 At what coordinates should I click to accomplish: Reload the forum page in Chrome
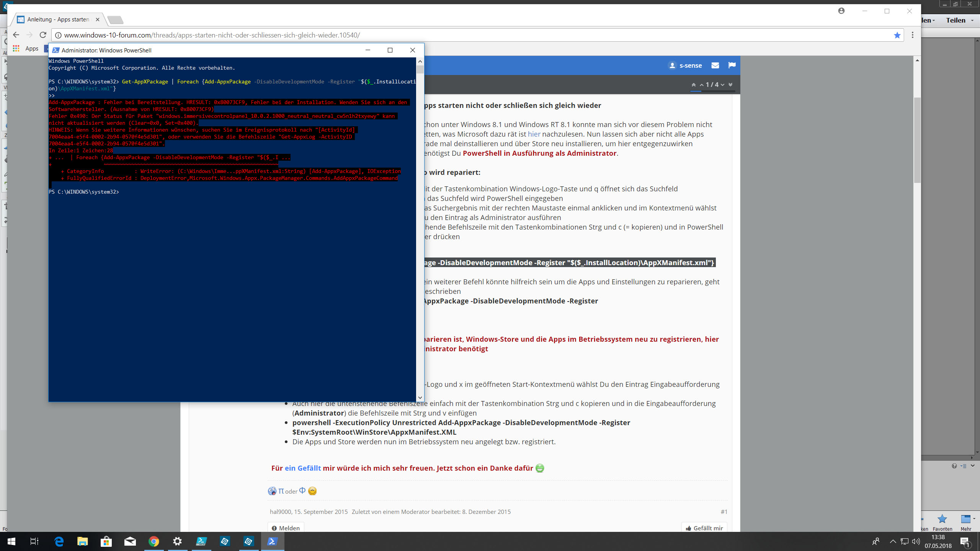click(x=43, y=35)
